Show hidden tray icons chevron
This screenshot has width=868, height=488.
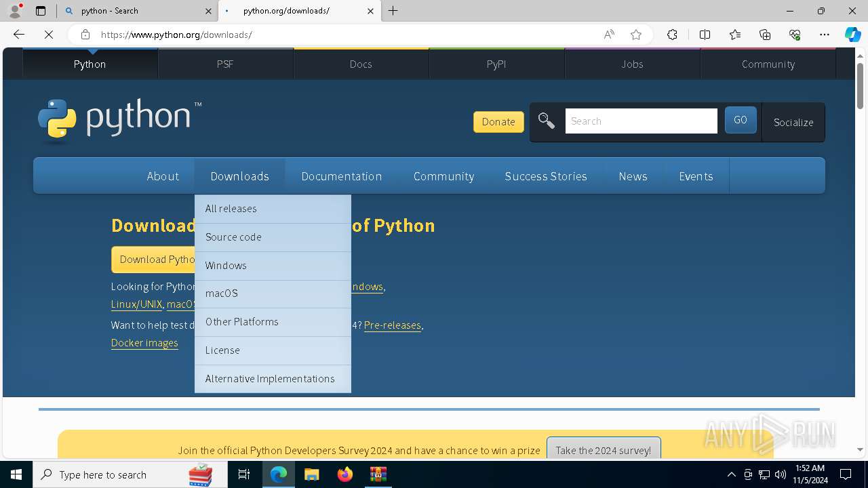pyautogui.click(x=731, y=474)
